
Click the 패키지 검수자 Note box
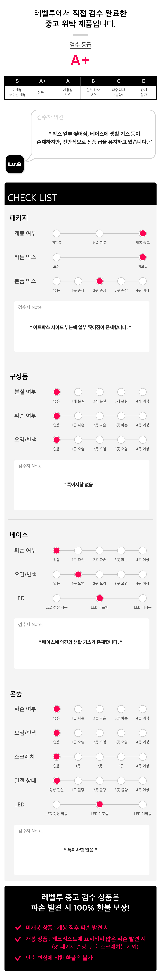(x=82, y=326)
